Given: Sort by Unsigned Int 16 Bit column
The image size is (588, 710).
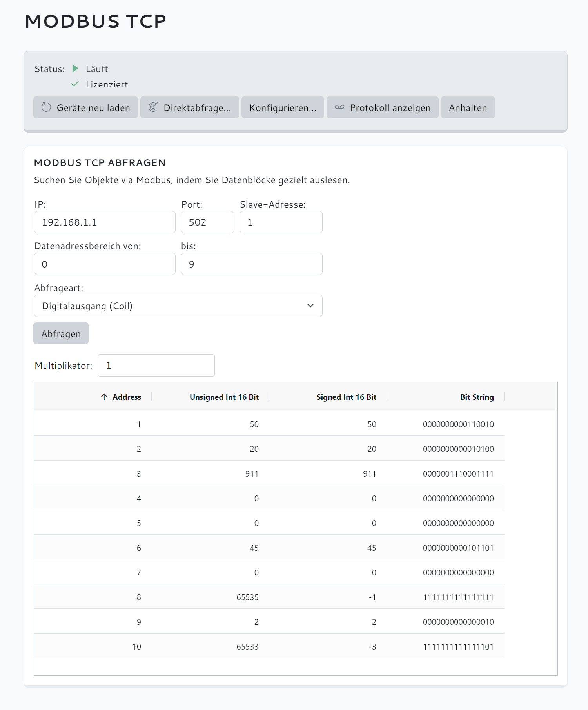Looking at the screenshot, I should click(x=224, y=397).
